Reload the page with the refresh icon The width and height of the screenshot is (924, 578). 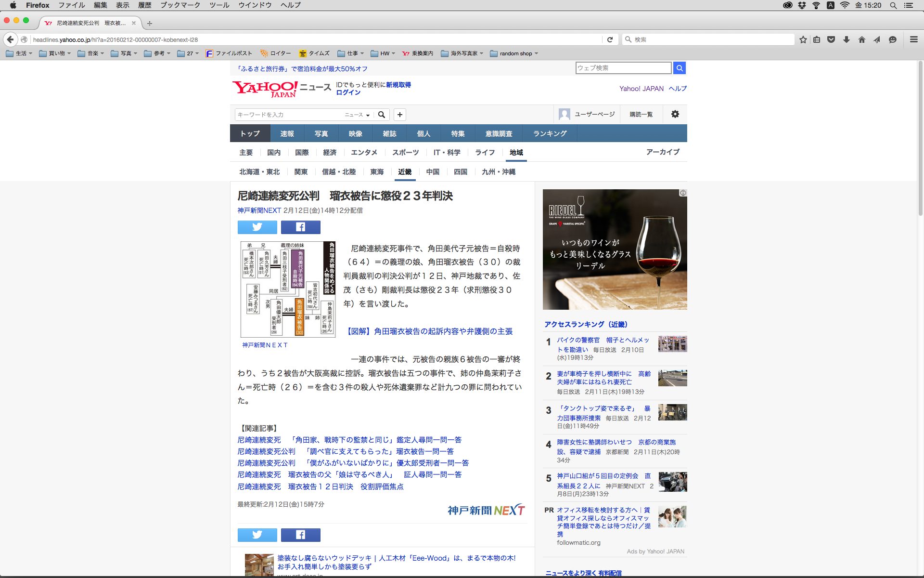pyautogui.click(x=610, y=39)
